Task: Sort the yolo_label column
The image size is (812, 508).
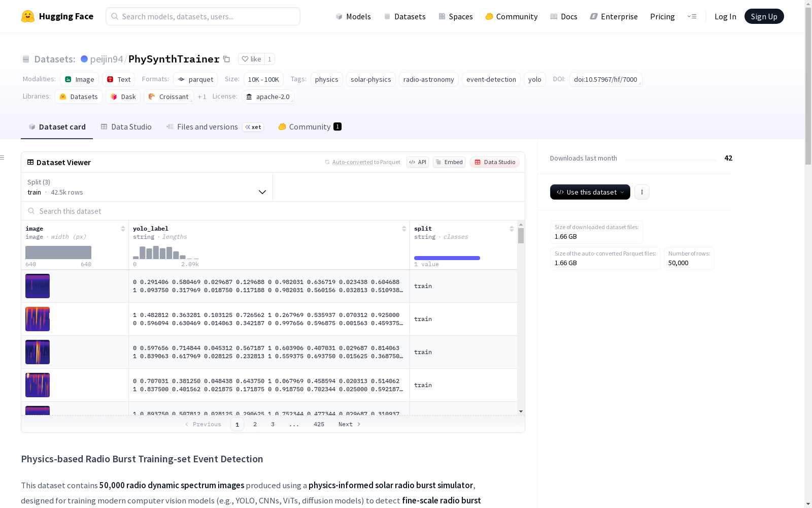Action: [x=404, y=229]
